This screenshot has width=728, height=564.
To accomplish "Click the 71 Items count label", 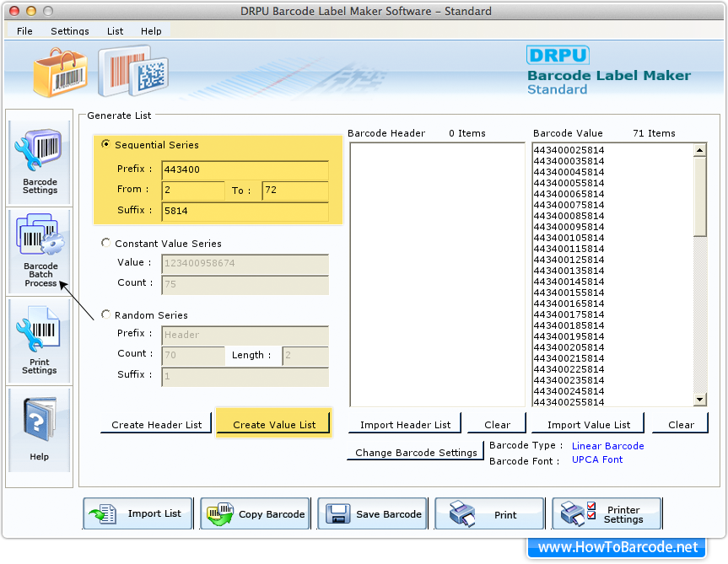I will 654,133.
